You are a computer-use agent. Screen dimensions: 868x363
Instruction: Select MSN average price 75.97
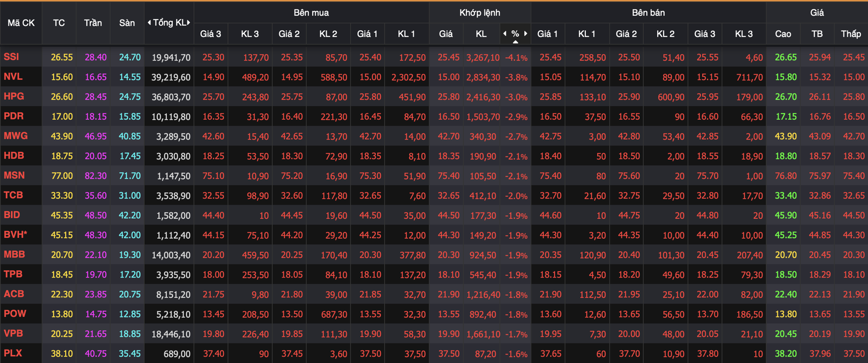point(820,176)
